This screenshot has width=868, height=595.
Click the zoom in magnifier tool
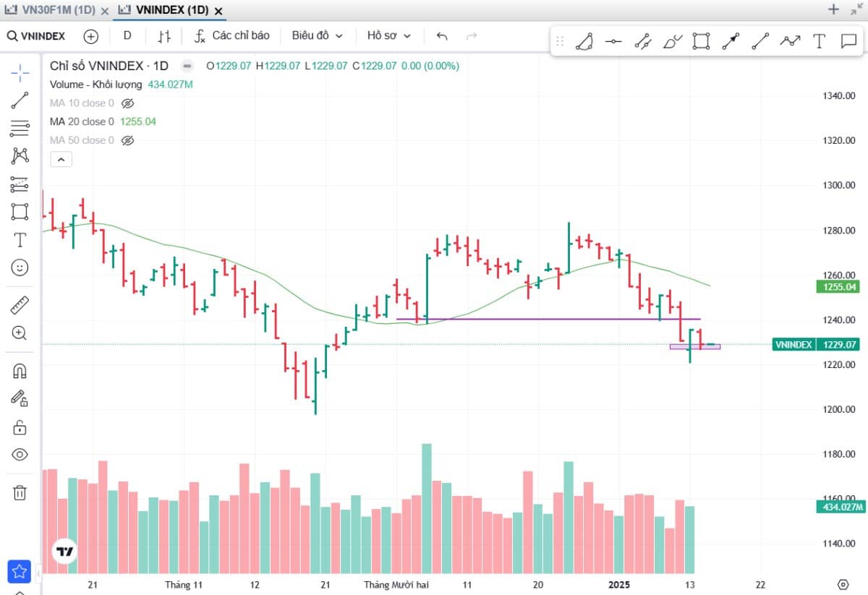20,333
